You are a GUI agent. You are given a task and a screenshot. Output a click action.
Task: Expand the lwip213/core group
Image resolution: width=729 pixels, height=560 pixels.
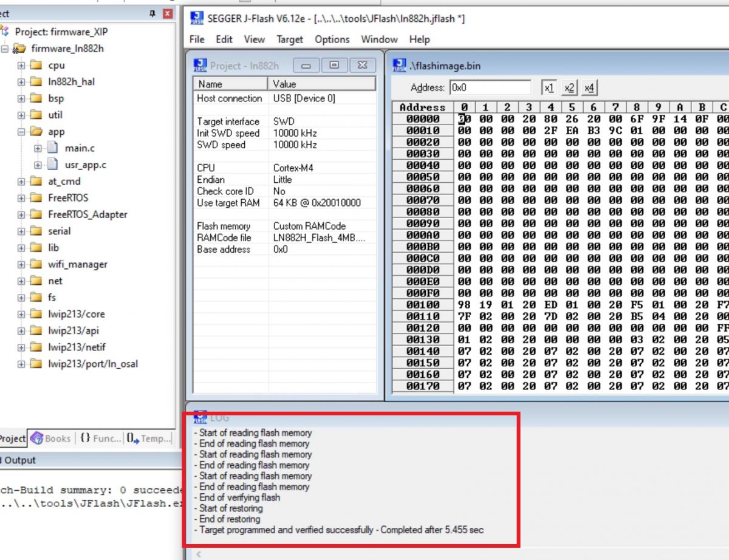click(21, 314)
